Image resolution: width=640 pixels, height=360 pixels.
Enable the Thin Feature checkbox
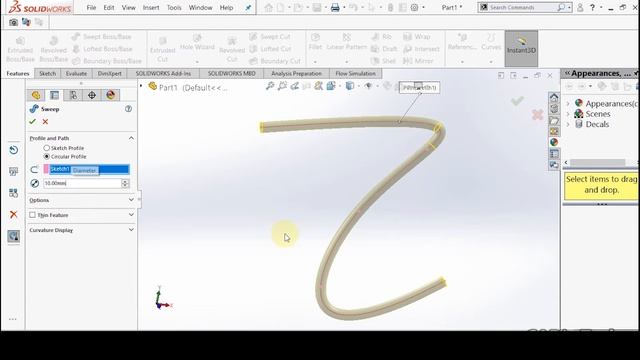[32, 215]
